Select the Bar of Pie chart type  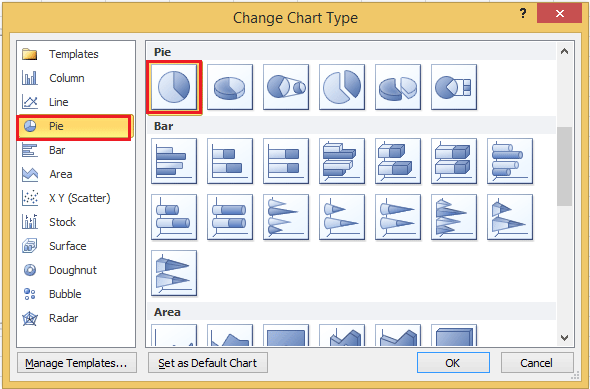point(454,87)
